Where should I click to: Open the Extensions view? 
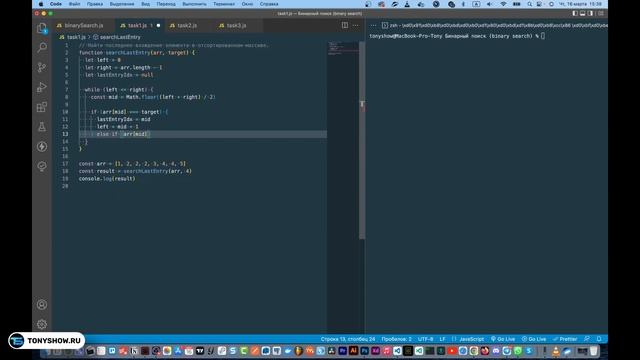(42, 107)
